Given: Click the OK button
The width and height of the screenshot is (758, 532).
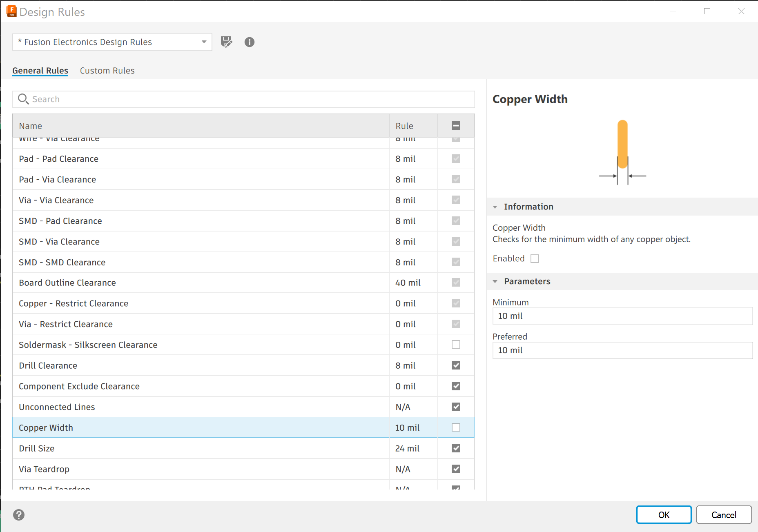Looking at the screenshot, I should tap(664, 515).
